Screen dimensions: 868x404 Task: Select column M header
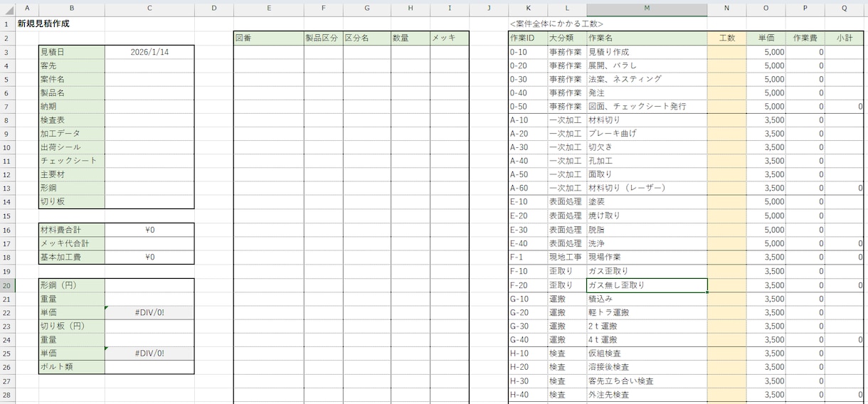pyautogui.click(x=647, y=8)
